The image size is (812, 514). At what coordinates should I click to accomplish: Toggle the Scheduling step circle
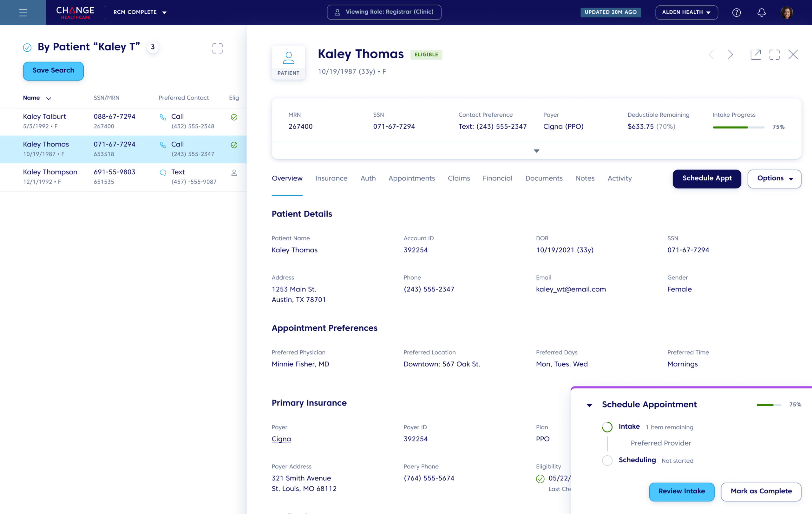tap(607, 460)
